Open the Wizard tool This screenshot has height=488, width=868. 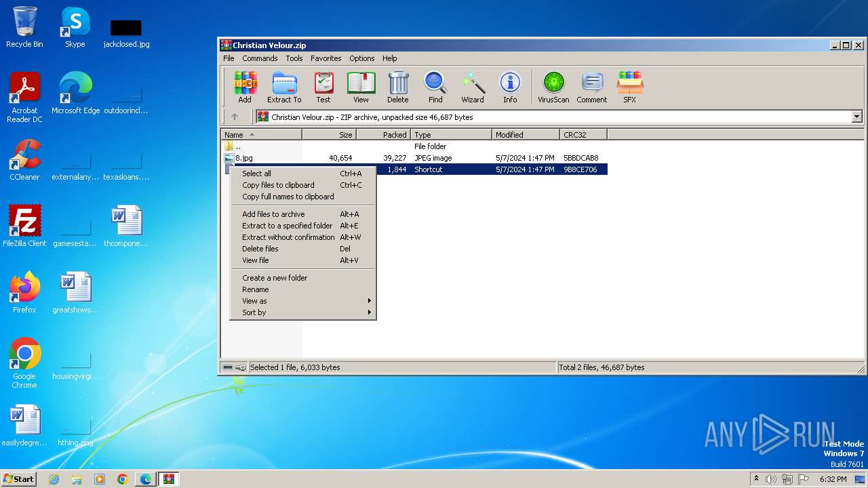point(473,87)
